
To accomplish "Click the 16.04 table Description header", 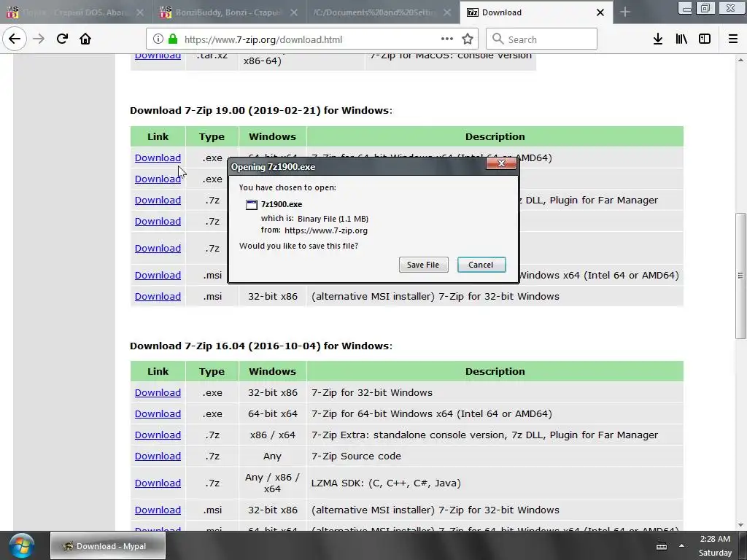I will (x=495, y=371).
